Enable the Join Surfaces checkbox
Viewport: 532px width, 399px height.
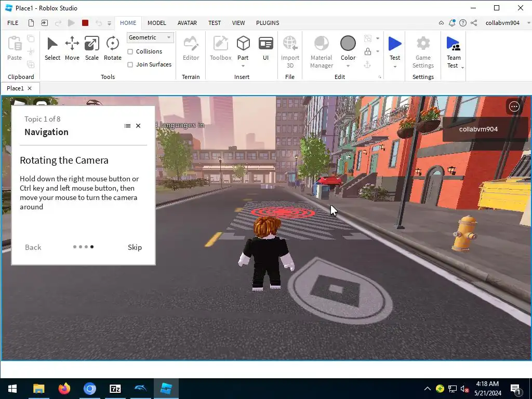130,64
